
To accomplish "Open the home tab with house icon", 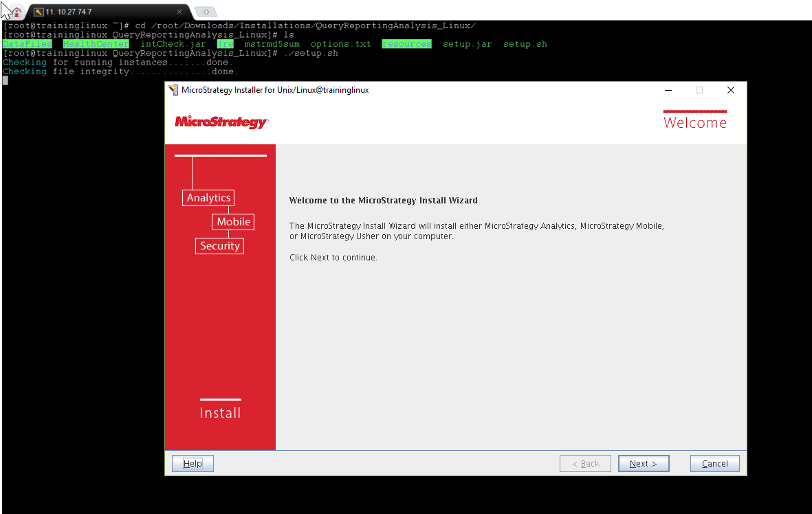I will 16,12.
